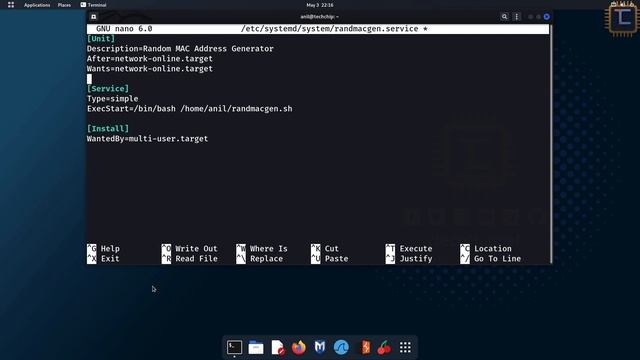Viewport: 640px width, 360px height.
Task: Click the date and time clock
Action: click(x=320, y=5)
